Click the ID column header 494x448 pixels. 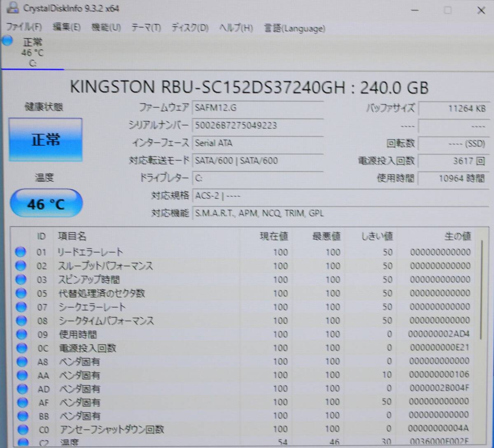41,236
